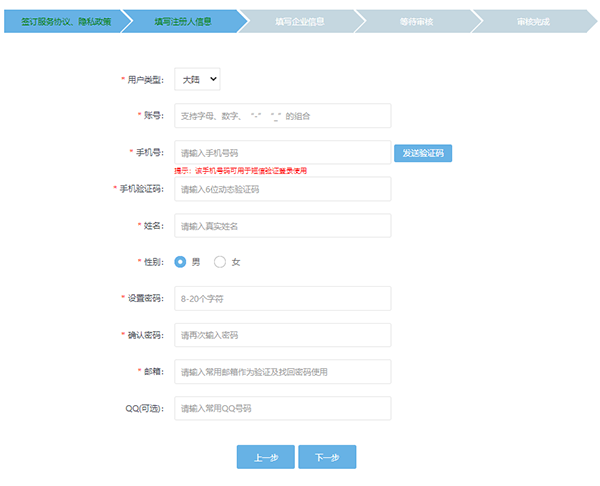Click the red 提示 text under 手机号
Screen dimensions: 600x486
pos(240,171)
